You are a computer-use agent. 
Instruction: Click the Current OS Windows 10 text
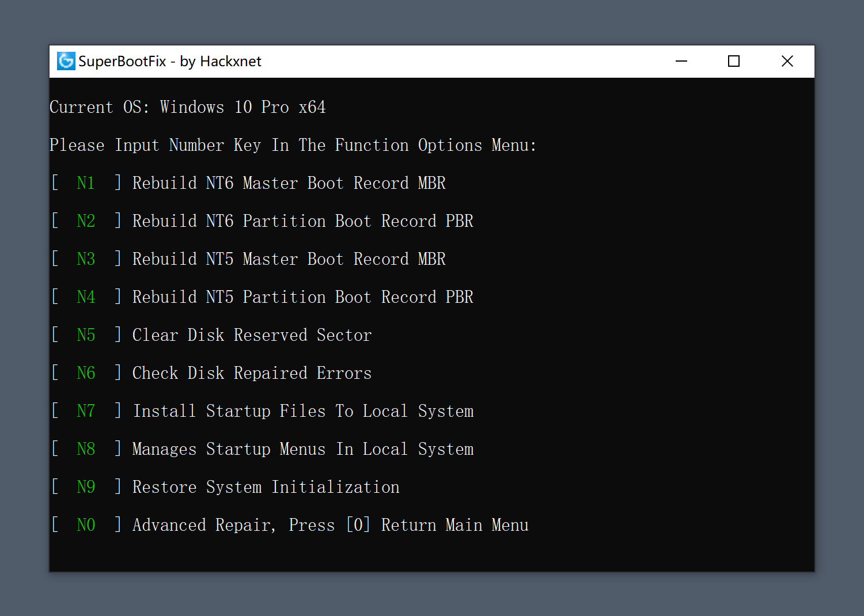[x=187, y=107]
